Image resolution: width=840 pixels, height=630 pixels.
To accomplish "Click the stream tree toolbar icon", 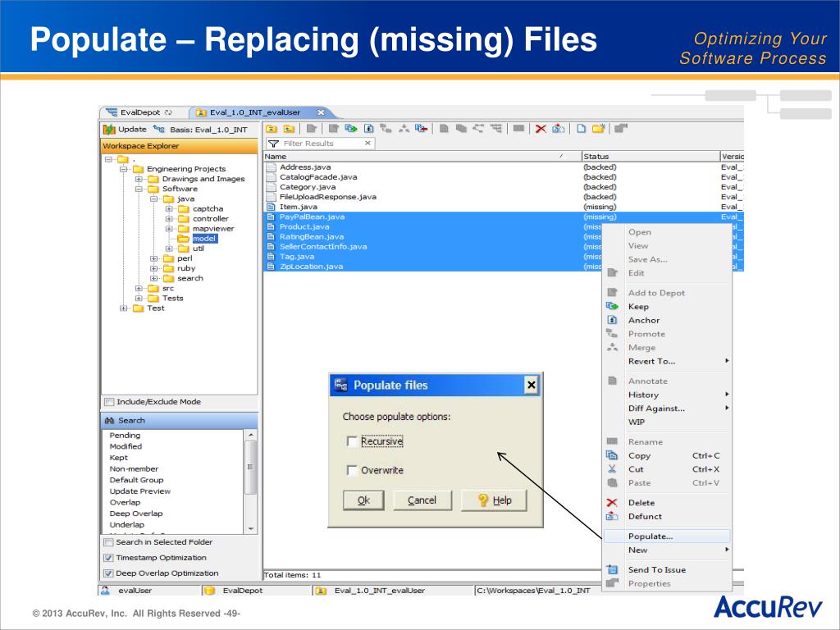I will (x=496, y=129).
